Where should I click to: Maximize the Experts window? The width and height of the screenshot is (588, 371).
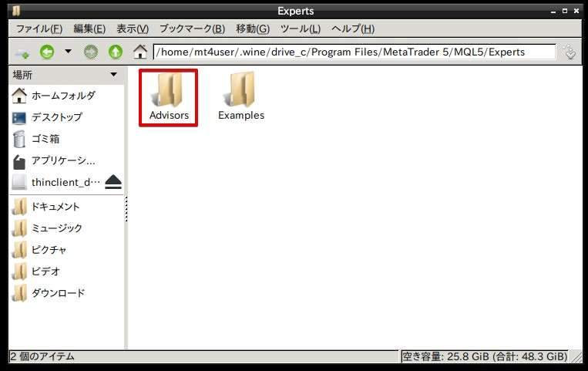[565, 12]
